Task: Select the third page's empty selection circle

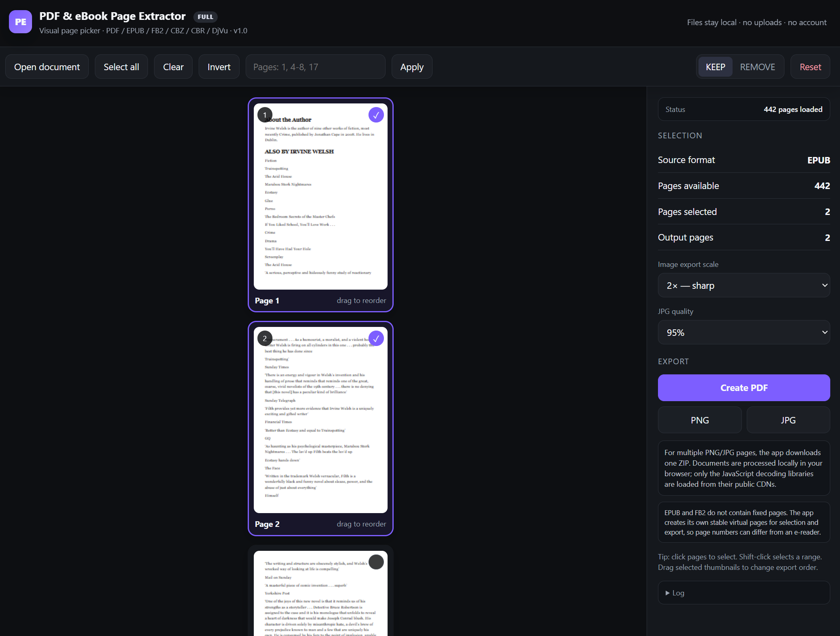Action: (376, 562)
